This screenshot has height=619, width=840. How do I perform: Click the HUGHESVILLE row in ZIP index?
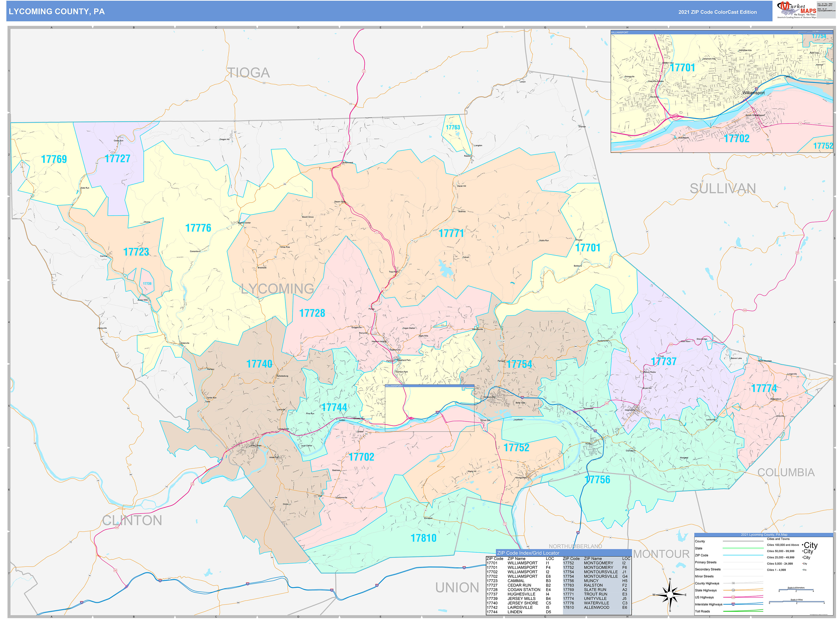(x=518, y=594)
